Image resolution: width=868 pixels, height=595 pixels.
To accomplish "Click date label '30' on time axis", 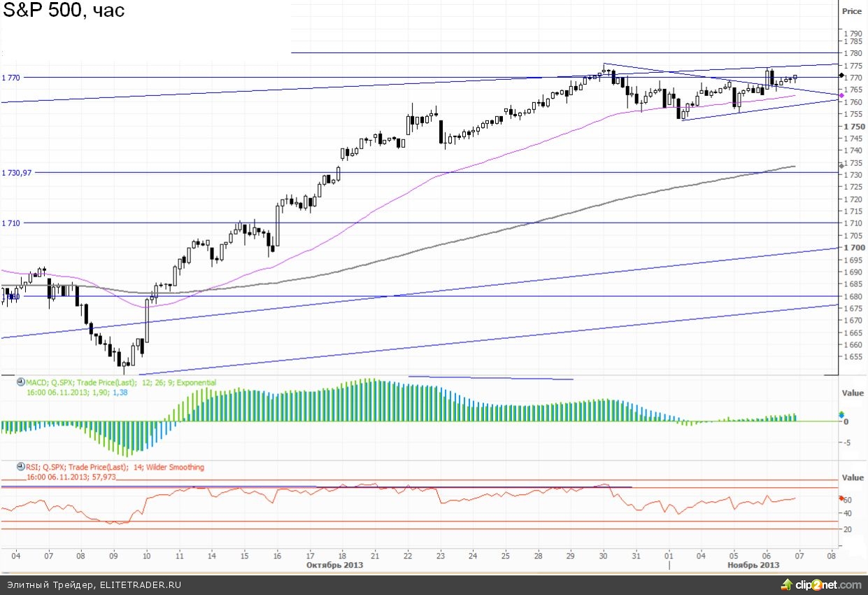I will (603, 556).
